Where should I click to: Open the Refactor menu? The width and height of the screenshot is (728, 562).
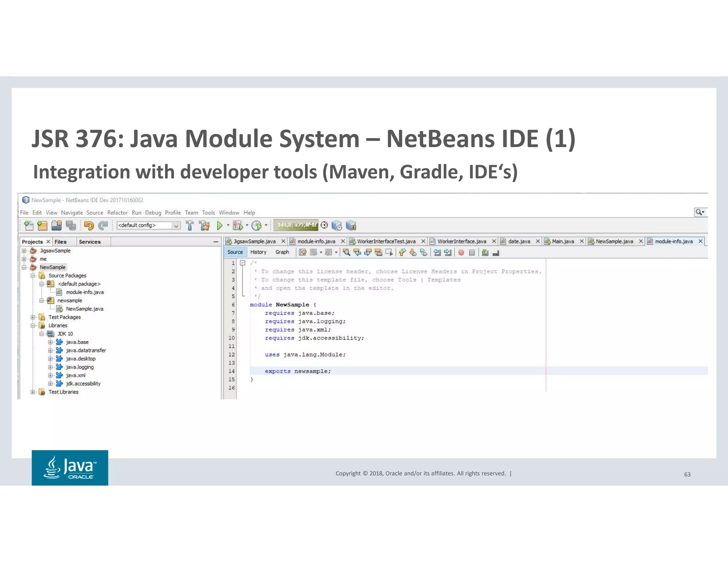(117, 212)
